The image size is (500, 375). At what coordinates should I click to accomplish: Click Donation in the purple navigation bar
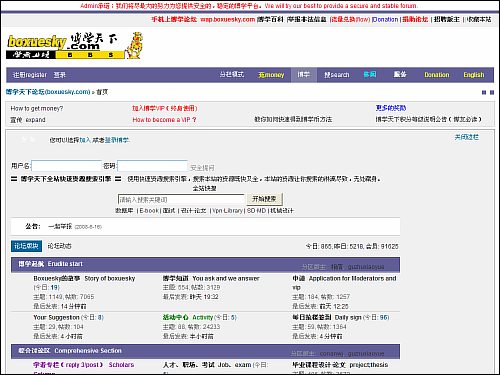tap(437, 75)
